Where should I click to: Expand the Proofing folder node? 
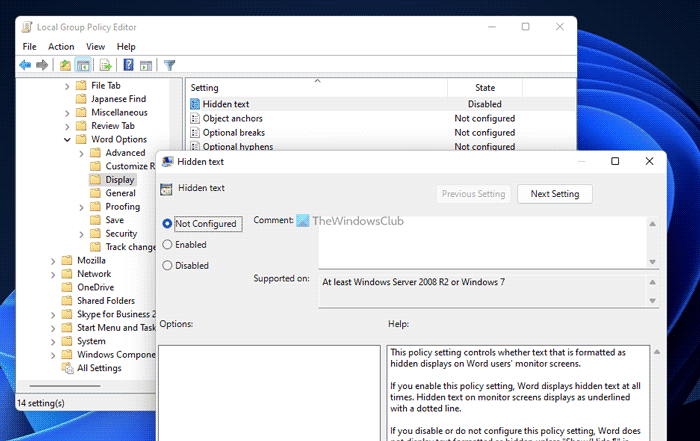(x=81, y=207)
